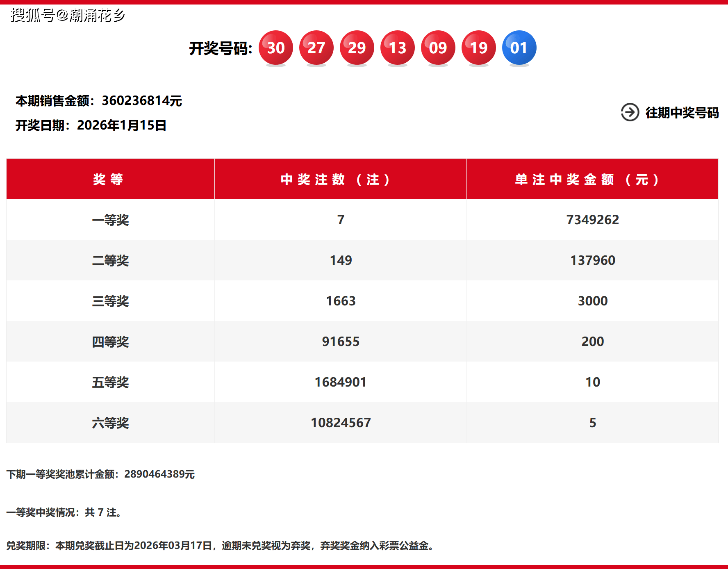The width and height of the screenshot is (728, 569).
Task: Click the blue lottery ball 01
Action: (519, 48)
